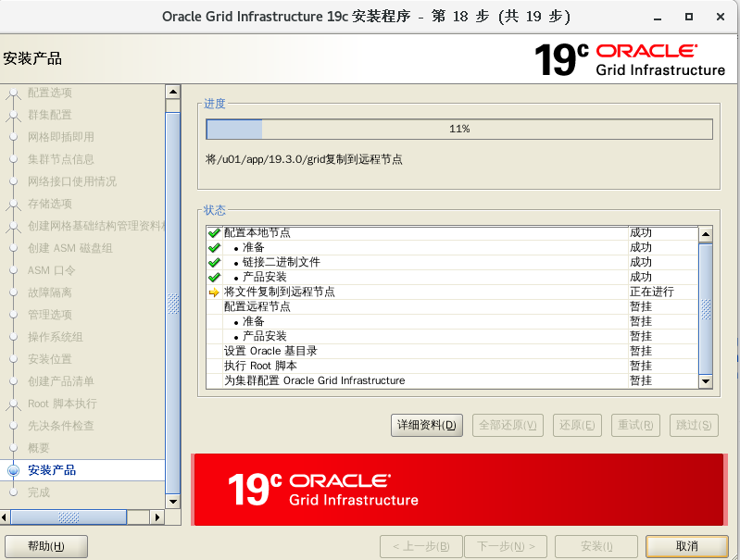Click sidebar steps scrollbar up arrow
The width and height of the screenshot is (740, 560).
(x=173, y=92)
